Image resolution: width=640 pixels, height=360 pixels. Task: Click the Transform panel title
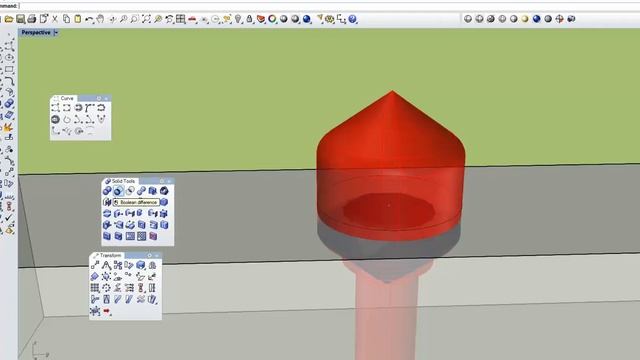[110, 256]
